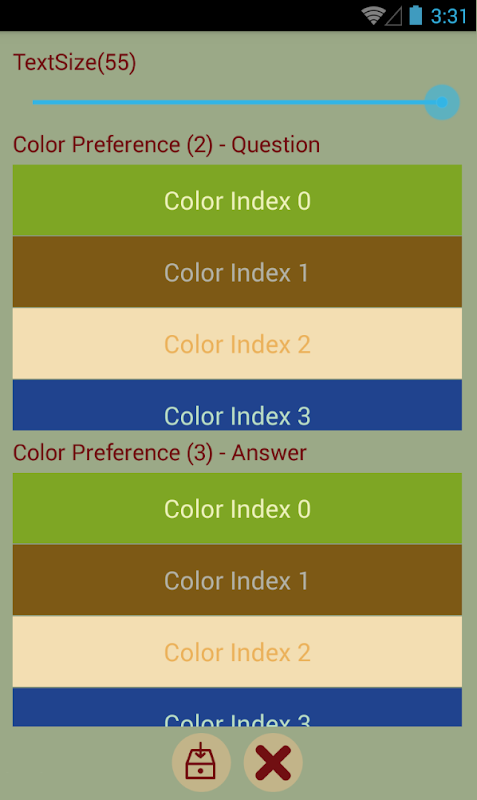Click the middle of the TextSize slider track
Viewport: 477px width, 800px height.
[x=237, y=103]
